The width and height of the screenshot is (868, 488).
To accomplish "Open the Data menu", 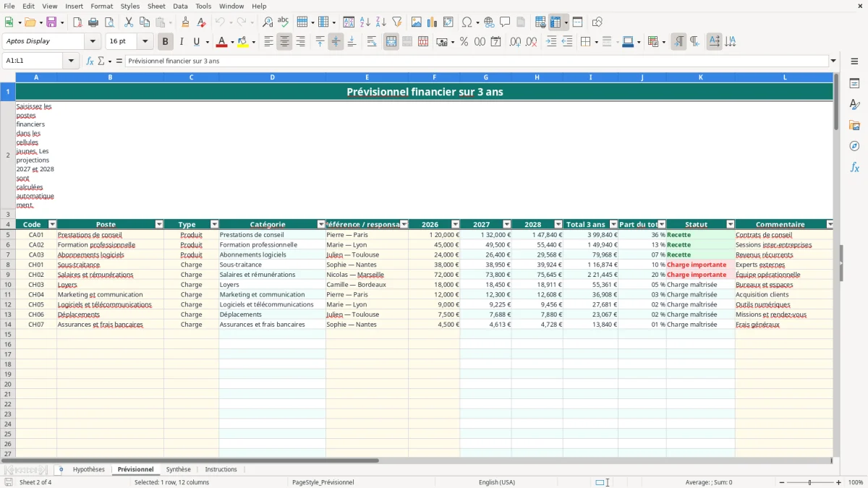I will pos(180,6).
